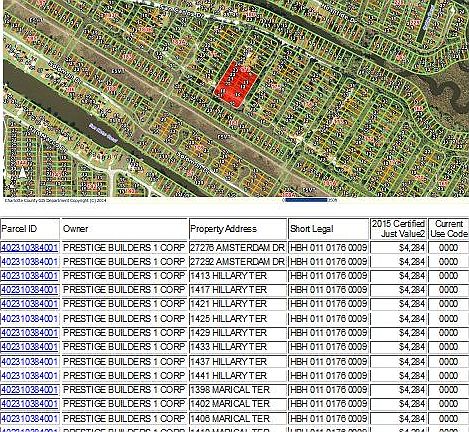Open parcel ID link for 1421 Hillary Ter
The image size is (469, 432).
(29, 304)
